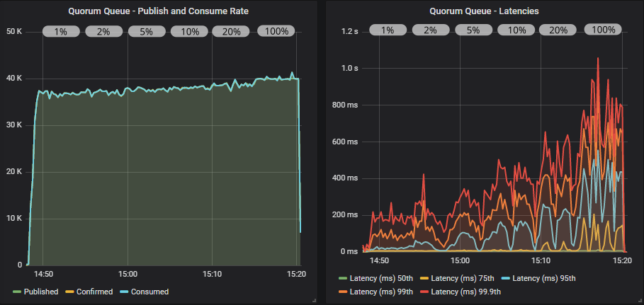The width and height of the screenshot is (644, 305).
Task: Click the 2% marker in the Latencies panel
Action: (430, 30)
